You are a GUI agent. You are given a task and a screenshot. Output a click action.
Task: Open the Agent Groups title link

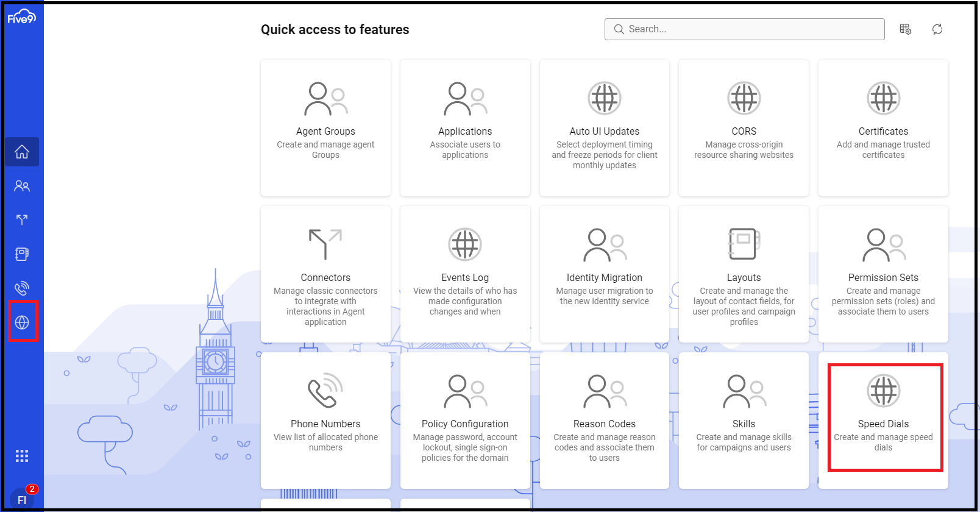tap(325, 131)
